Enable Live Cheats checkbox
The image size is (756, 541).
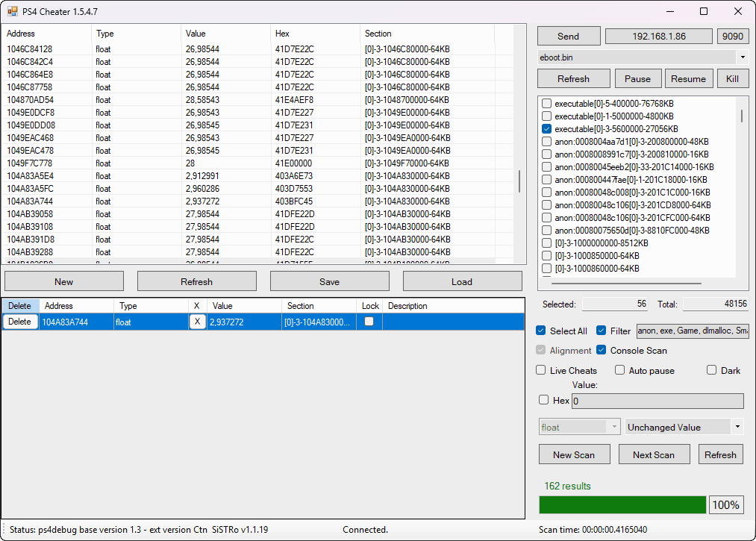tap(541, 370)
